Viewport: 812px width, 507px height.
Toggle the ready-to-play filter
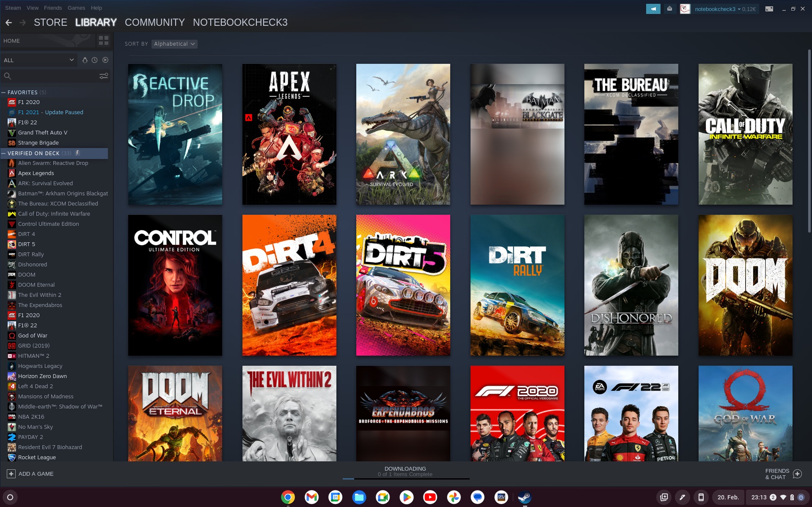105,60
